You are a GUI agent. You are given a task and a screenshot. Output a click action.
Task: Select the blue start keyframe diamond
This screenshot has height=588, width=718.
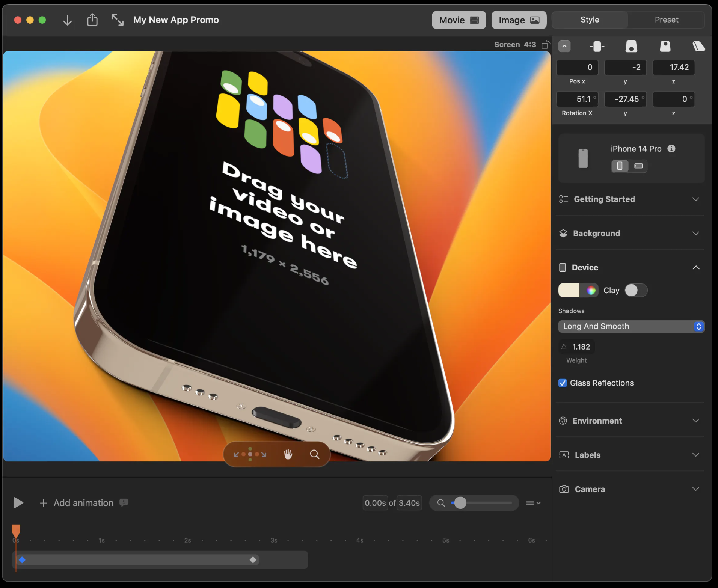point(22,560)
